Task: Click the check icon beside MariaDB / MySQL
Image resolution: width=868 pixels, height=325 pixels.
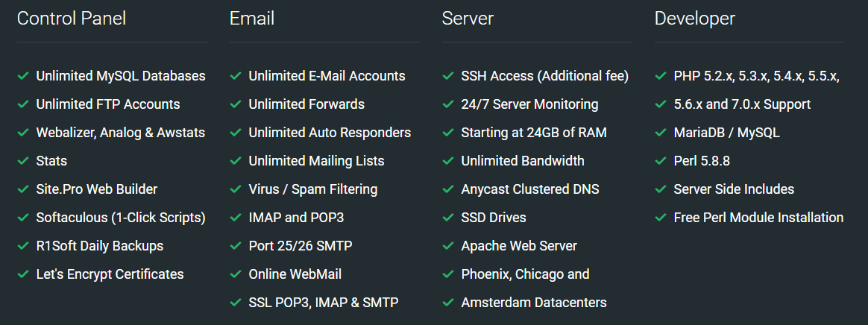Action: [661, 133]
